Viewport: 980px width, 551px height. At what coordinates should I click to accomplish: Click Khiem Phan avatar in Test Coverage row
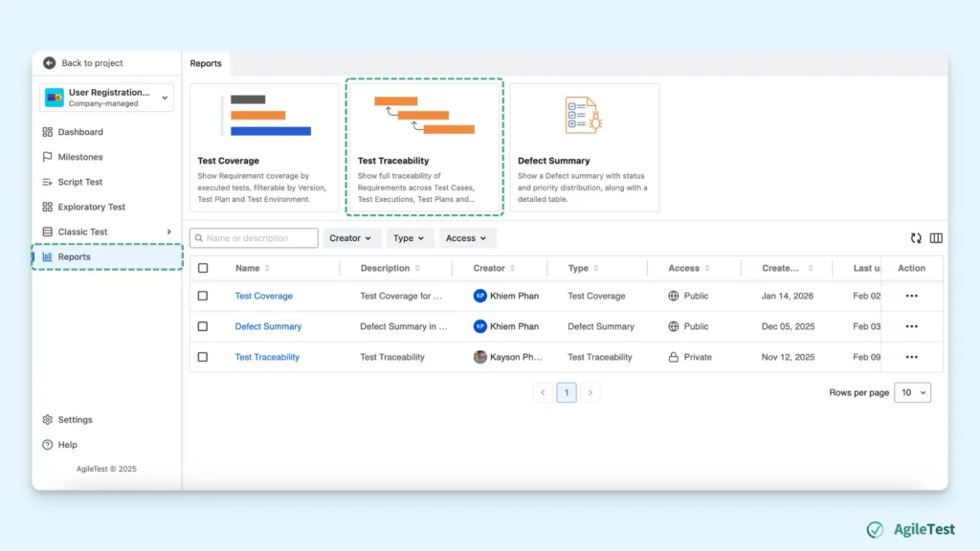(x=480, y=296)
